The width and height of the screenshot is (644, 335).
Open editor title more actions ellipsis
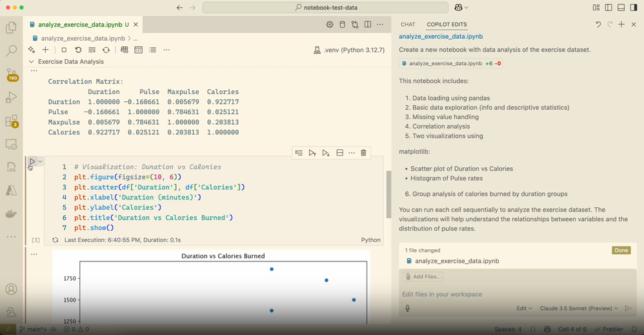point(380,25)
